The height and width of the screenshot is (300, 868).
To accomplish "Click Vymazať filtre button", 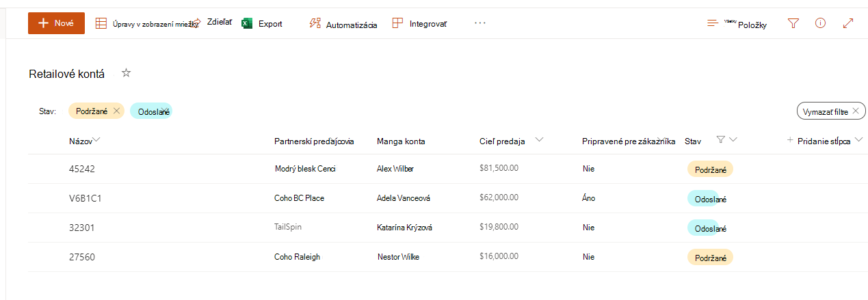I will [x=831, y=111].
